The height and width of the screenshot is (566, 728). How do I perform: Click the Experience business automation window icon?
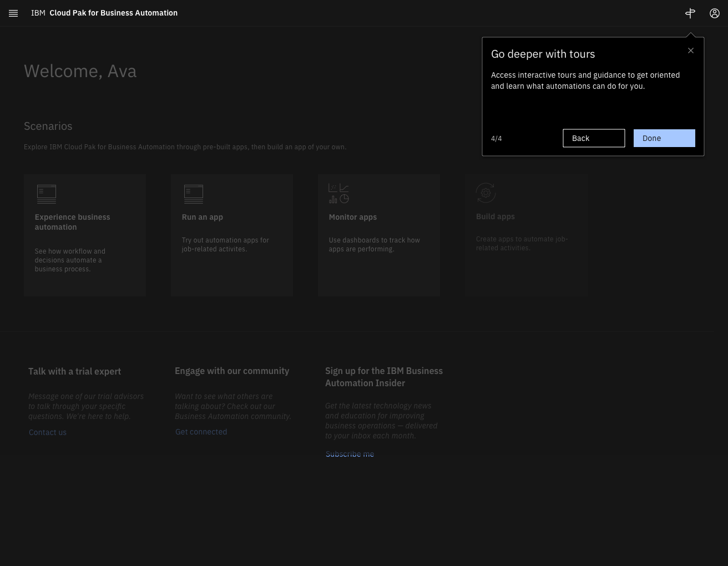(x=47, y=194)
